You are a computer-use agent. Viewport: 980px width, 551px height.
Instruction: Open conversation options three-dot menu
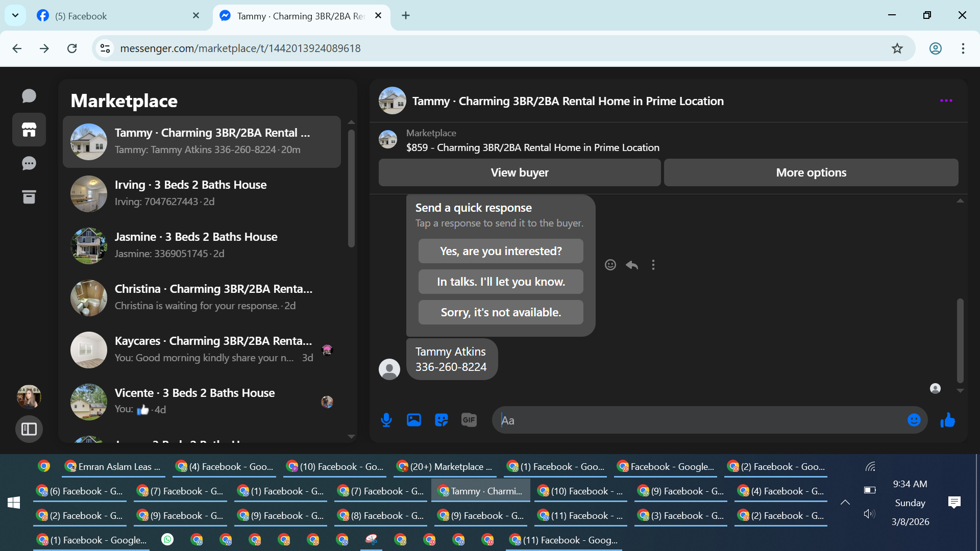946,101
